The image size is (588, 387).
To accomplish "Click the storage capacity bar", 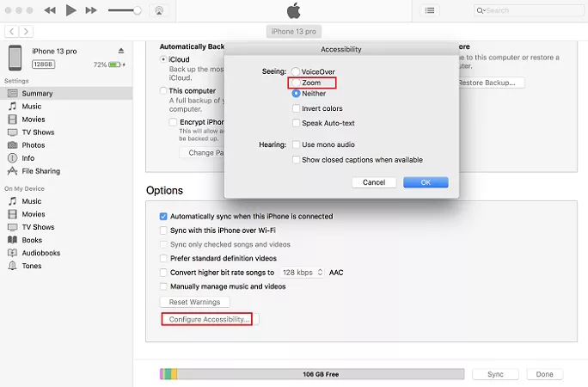I will pos(312,374).
